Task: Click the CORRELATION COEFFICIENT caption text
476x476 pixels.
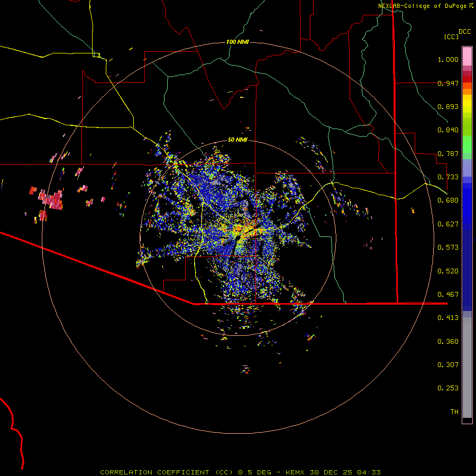Action: click(154, 472)
